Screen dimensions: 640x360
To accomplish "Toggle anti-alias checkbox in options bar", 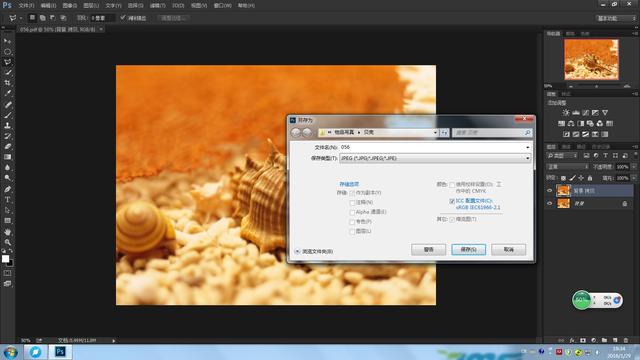I will point(123,18).
